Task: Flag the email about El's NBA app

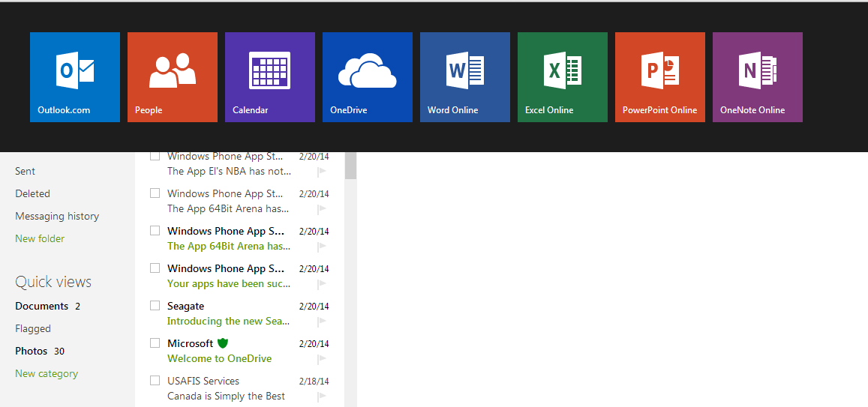Action: pyautogui.click(x=322, y=172)
